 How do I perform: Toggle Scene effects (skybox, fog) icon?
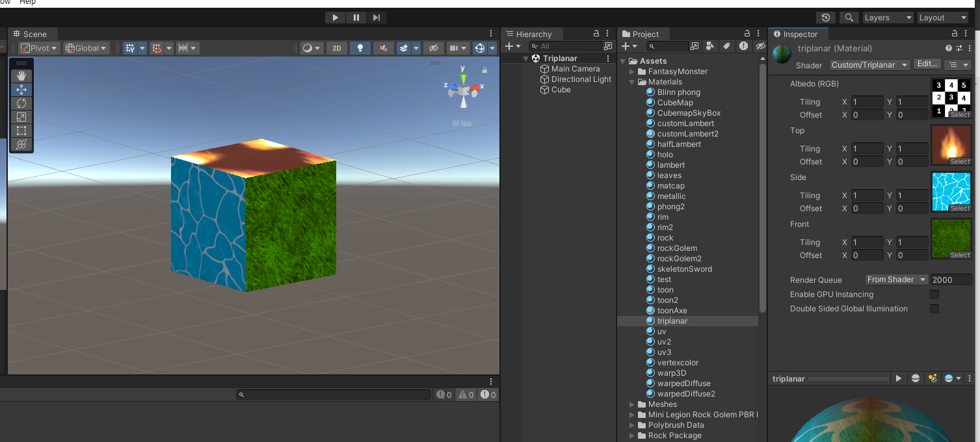[403, 48]
